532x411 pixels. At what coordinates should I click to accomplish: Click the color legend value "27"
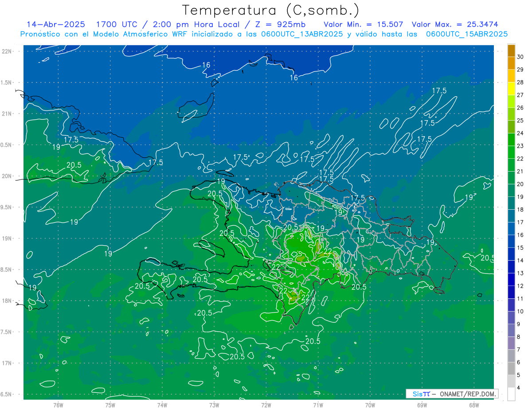520,95
